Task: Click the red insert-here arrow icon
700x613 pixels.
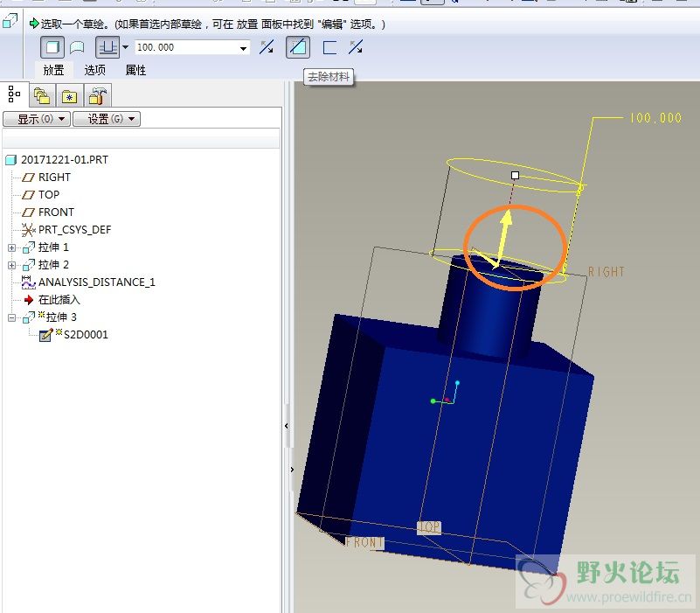Action: pos(29,299)
